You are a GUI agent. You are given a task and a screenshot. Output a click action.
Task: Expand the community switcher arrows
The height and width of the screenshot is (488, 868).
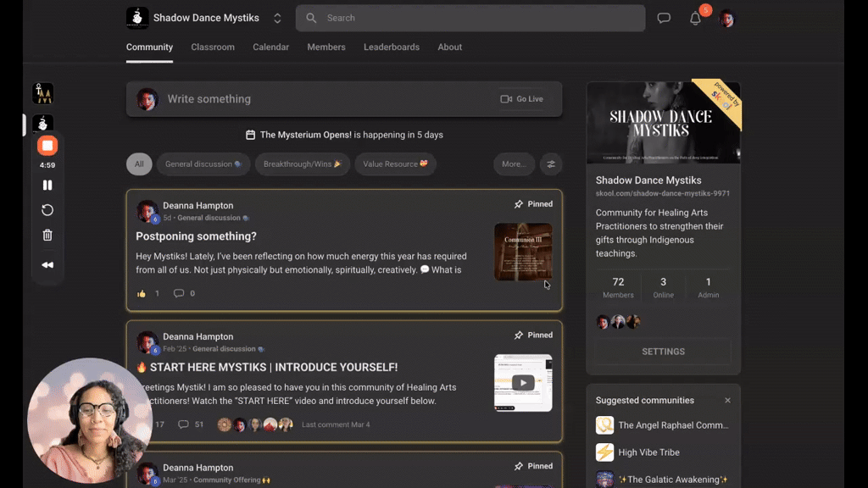pyautogui.click(x=277, y=18)
